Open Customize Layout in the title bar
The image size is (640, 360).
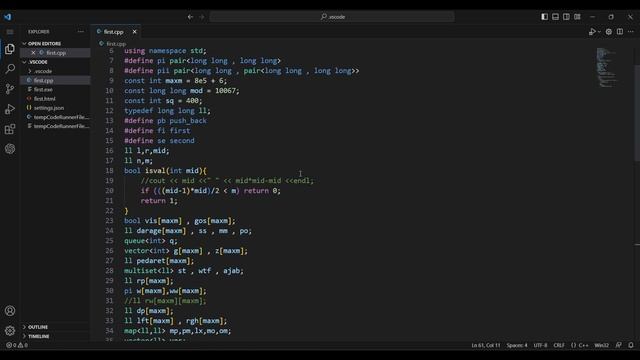point(577,17)
